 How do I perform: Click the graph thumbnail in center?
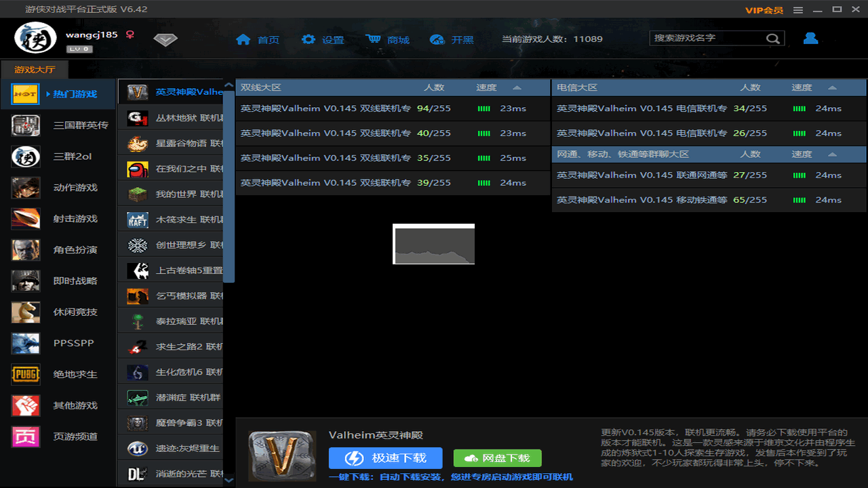pos(434,244)
